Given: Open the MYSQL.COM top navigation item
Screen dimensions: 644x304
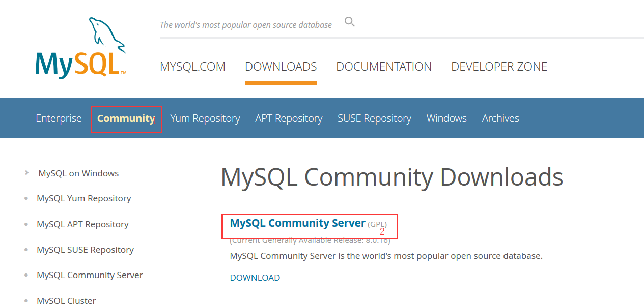Looking at the screenshot, I should point(192,67).
